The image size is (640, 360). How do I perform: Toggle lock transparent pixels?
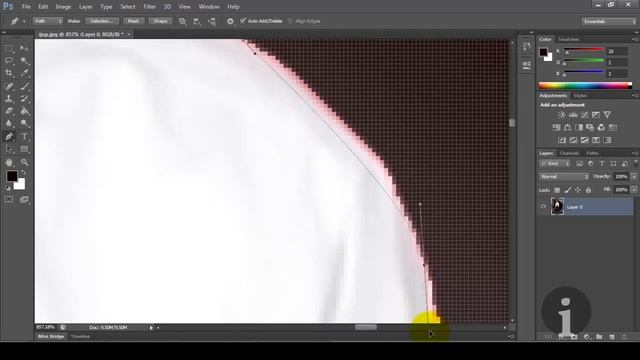[x=557, y=190]
